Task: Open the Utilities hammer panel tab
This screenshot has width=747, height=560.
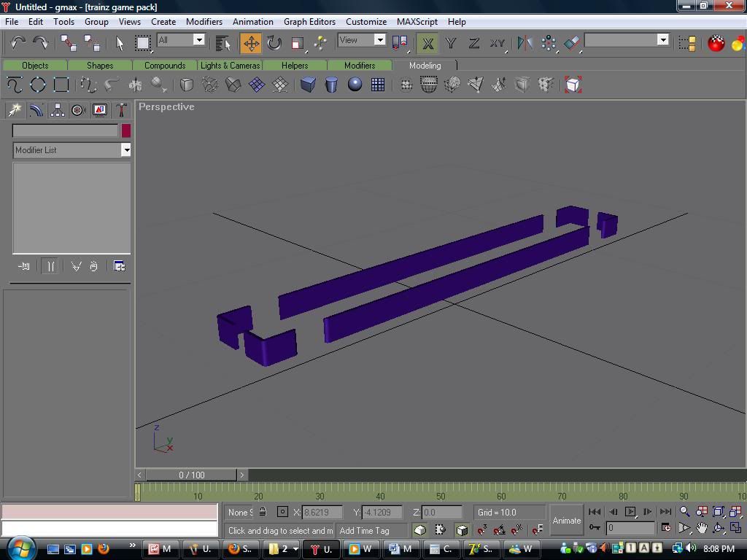Action: 121,110
